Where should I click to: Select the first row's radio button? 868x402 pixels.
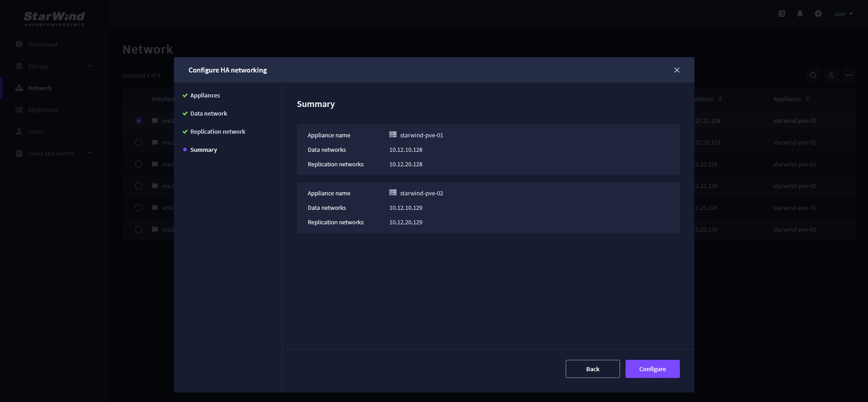point(139,121)
